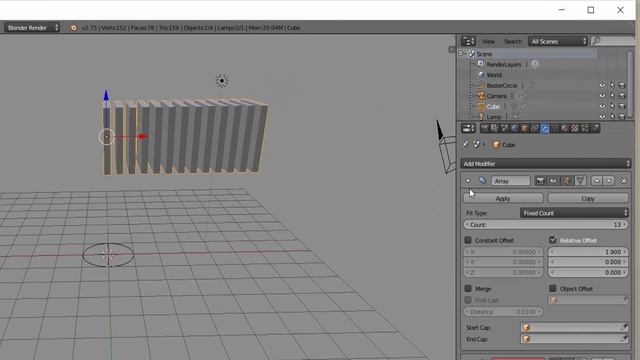The width and height of the screenshot is (640, 360).
Task: Toggle Camera renderability icon in outliner
Action: pyautogui.click(x=622, y=96)
